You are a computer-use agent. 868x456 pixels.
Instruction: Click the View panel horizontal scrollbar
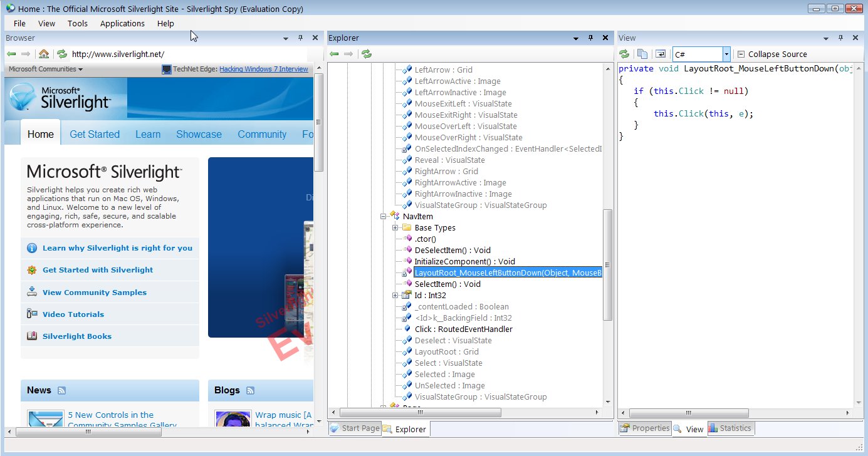[x=689, y=413]
